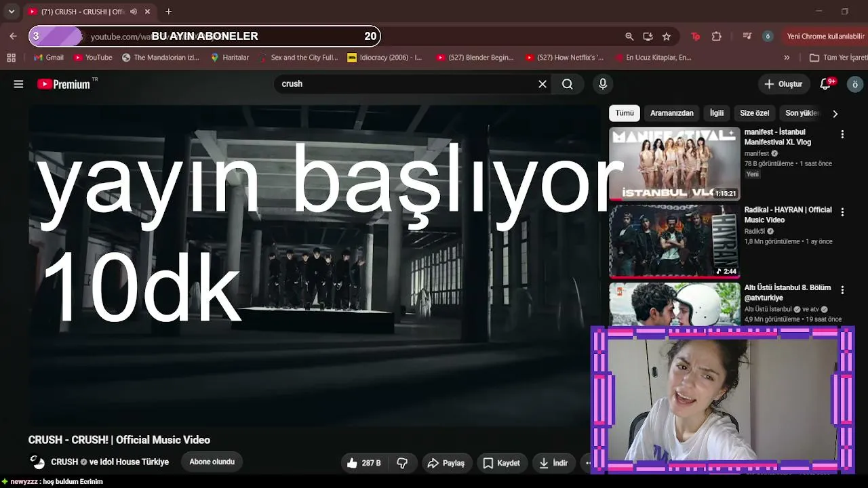Mute the tab using the speaker icon
Screen dimensions: 868x488
133,12
